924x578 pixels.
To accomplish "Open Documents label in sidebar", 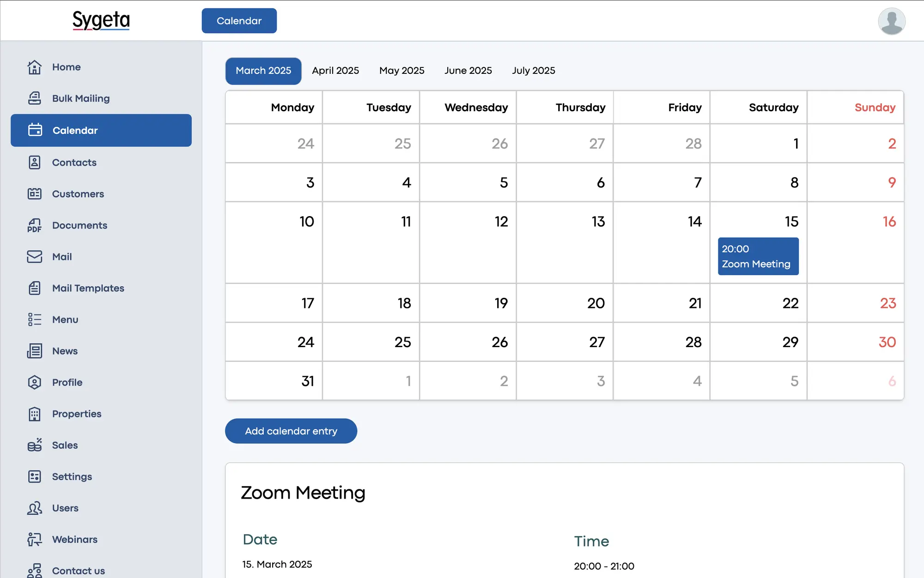I will [x=79, y=225].
